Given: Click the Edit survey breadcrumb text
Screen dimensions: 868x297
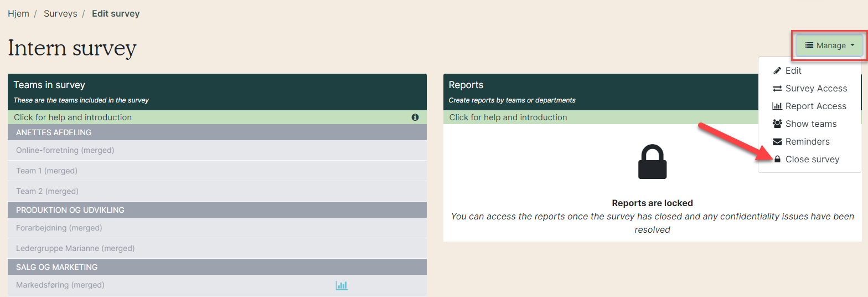Looking at the screenshot, I should [x=116, y=13].
